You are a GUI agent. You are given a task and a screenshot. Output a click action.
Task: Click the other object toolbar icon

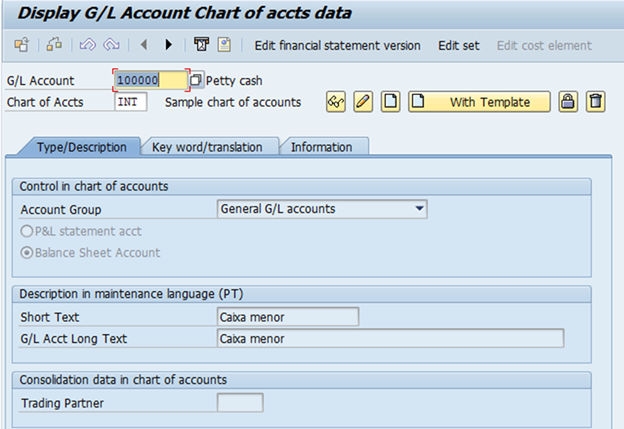click(x=21, y=45)
